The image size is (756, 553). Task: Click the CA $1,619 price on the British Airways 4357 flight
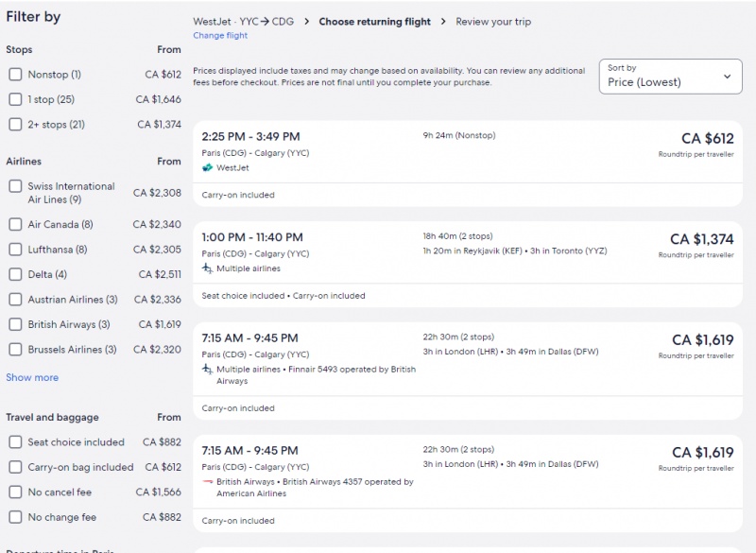pyautogui.click(x=702, y=453)
